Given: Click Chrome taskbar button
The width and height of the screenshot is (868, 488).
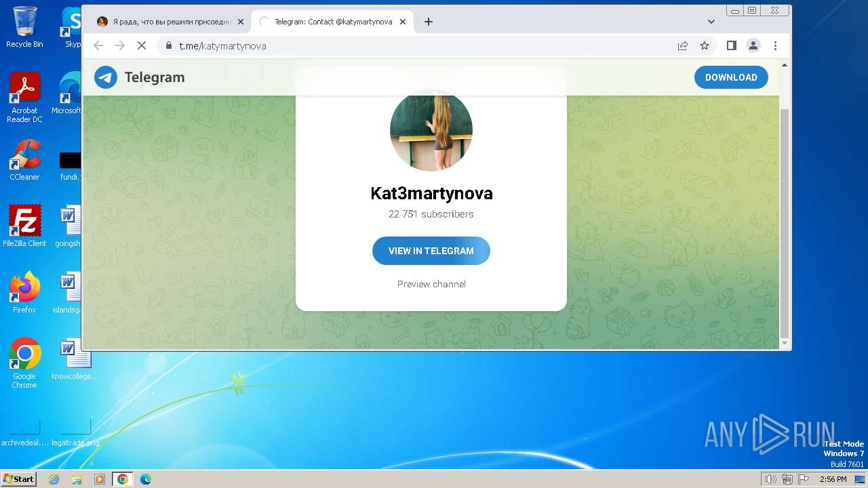Looking at the screenshot, I should [x=123, y=479].
